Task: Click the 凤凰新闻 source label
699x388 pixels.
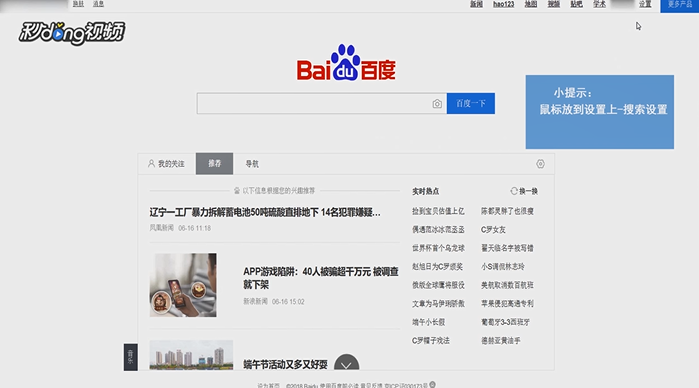Action: (161, 228)
